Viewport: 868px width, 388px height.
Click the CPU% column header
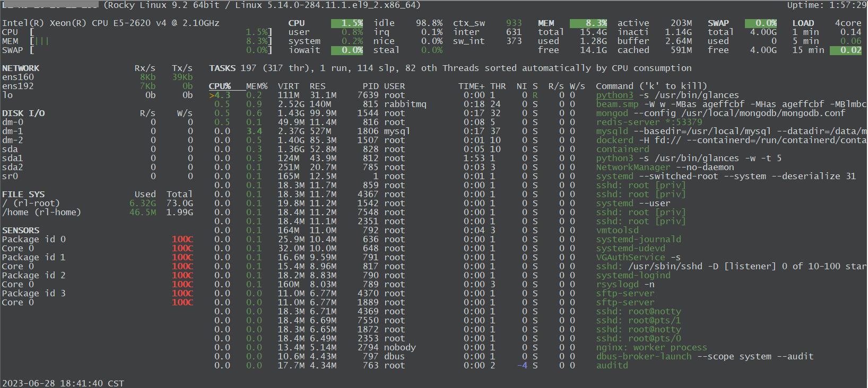pos(220,86)
